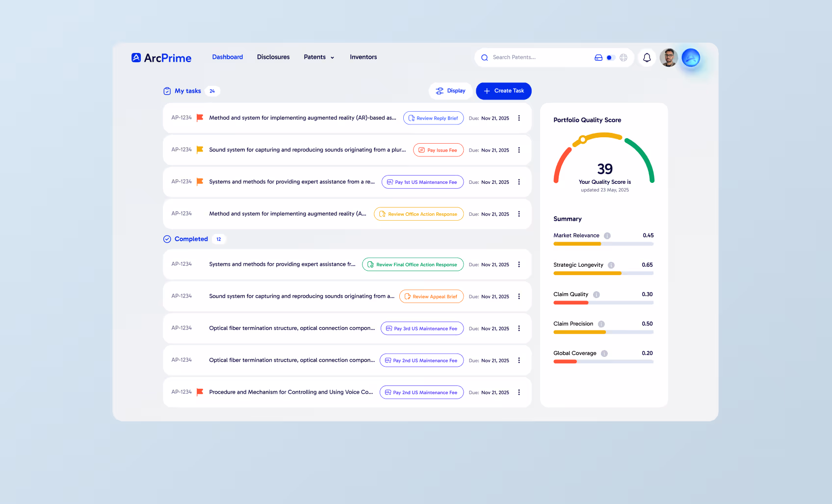Click Review Reply Brief tag

click(x=433, y=118)
